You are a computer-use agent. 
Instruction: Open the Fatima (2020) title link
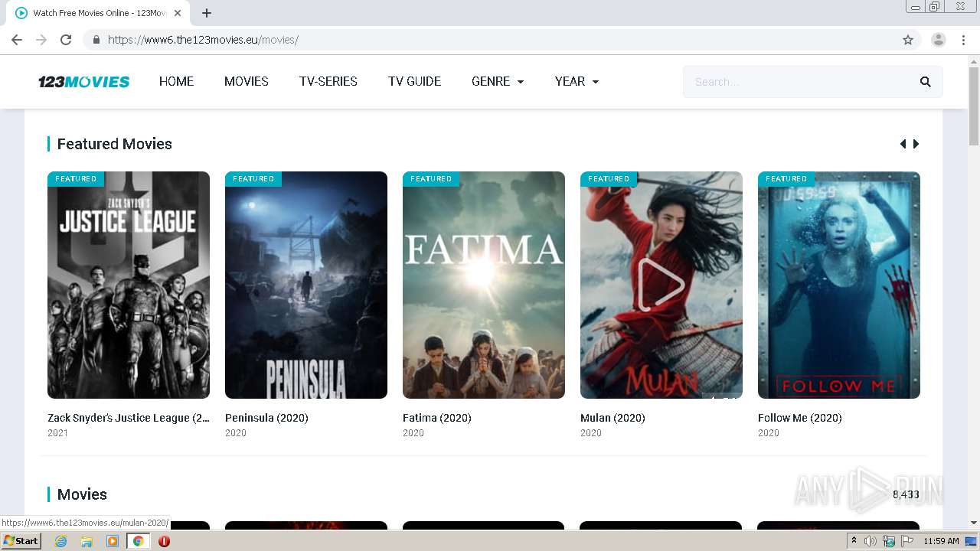[437, 418]
